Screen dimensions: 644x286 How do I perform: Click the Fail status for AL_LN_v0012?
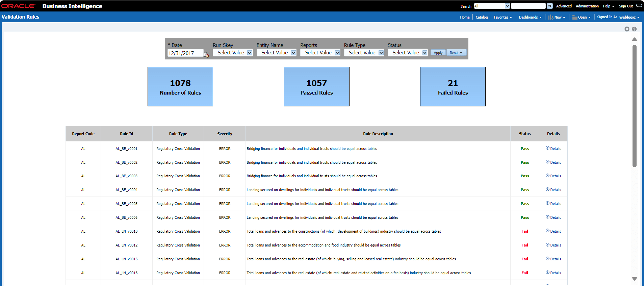[525, 245]
